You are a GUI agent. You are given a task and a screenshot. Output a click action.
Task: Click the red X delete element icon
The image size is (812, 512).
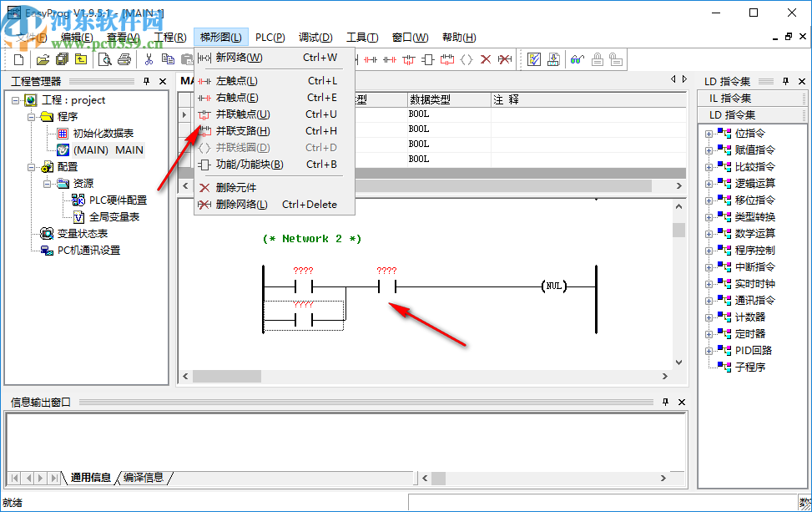pyautogui.click(x=485, y=60)
